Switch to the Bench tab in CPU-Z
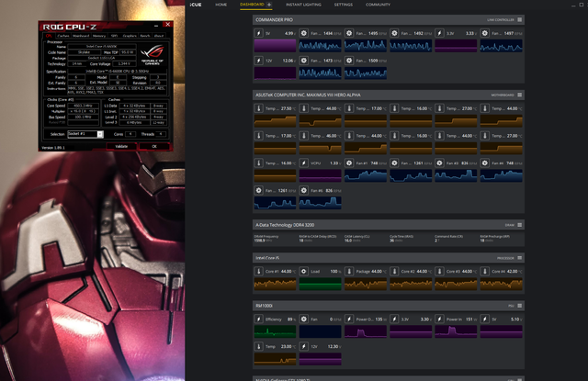Image resolution: width=588 pixels, height=381 pixels. click(145, 36)
